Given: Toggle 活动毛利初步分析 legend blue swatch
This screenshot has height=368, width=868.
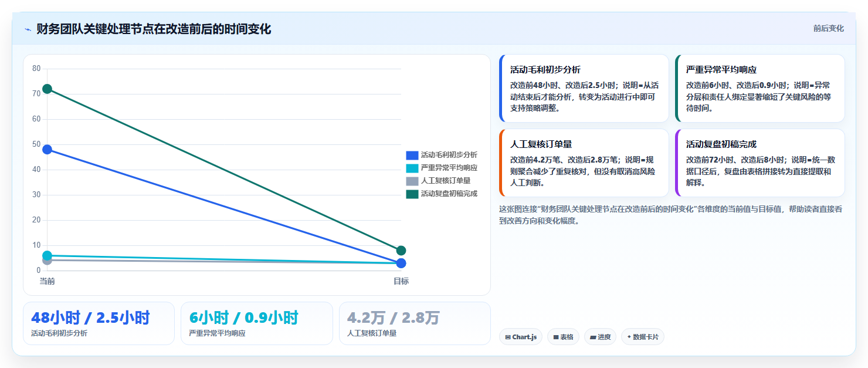Looking at the screenshot, I should (x=412, y=155).
